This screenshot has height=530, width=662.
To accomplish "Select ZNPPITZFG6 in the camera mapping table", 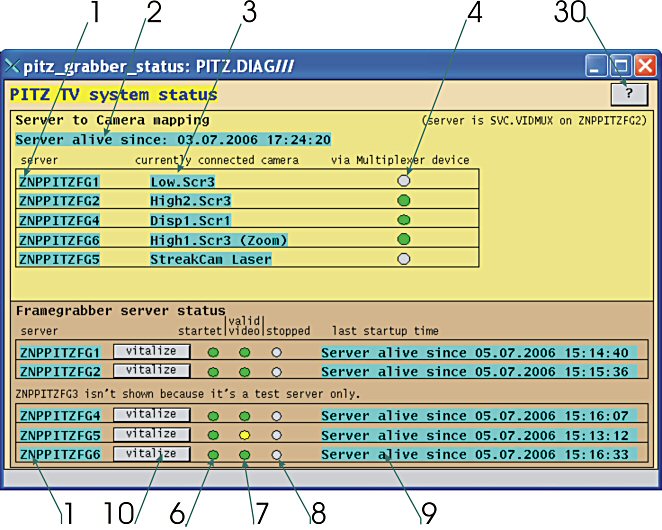I will [x=59, y=240].
